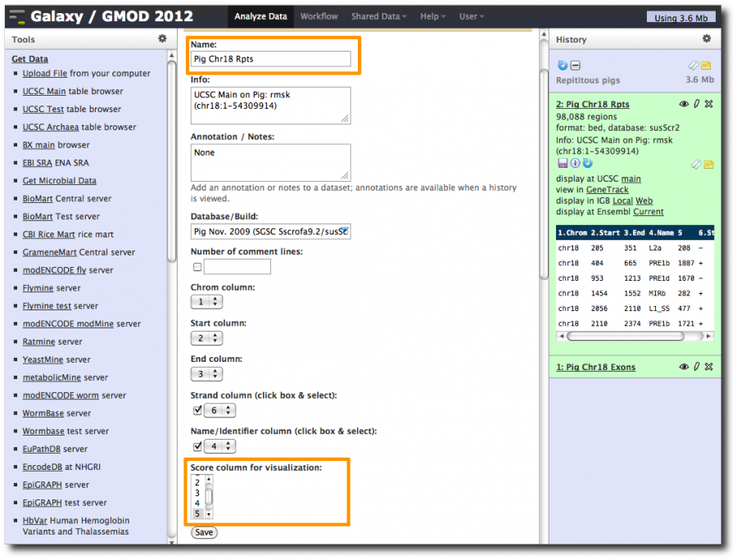Select 5 in the Score column list
Image resolution: width=737 pixels, height=560 pixels.
click(x=197, y=513)
